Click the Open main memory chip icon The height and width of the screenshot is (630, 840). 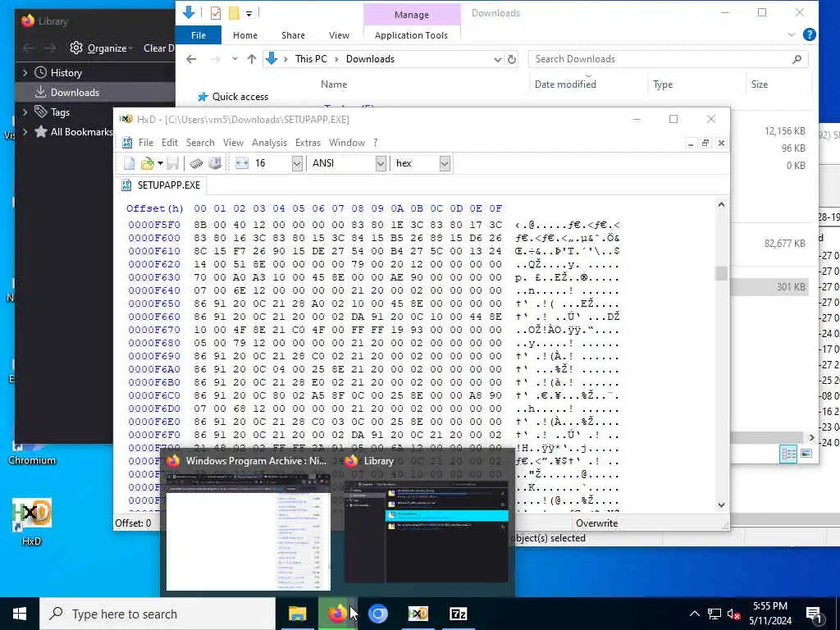click(196, 163)
